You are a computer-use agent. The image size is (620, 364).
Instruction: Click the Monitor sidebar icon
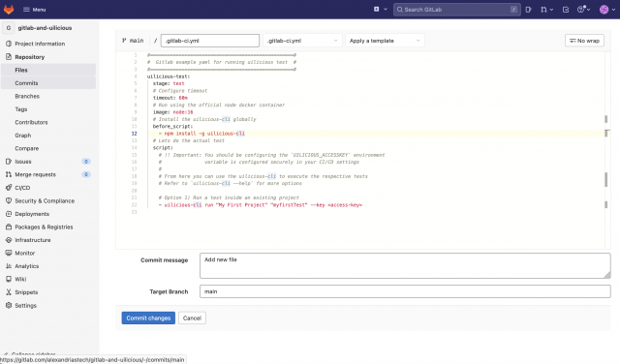9,253
